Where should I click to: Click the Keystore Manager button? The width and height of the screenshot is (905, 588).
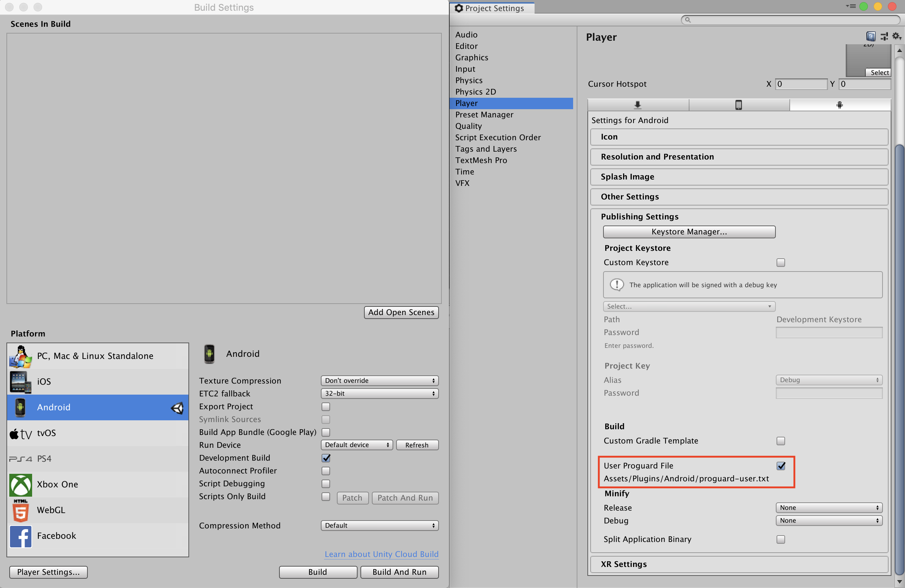pos(689,231)
